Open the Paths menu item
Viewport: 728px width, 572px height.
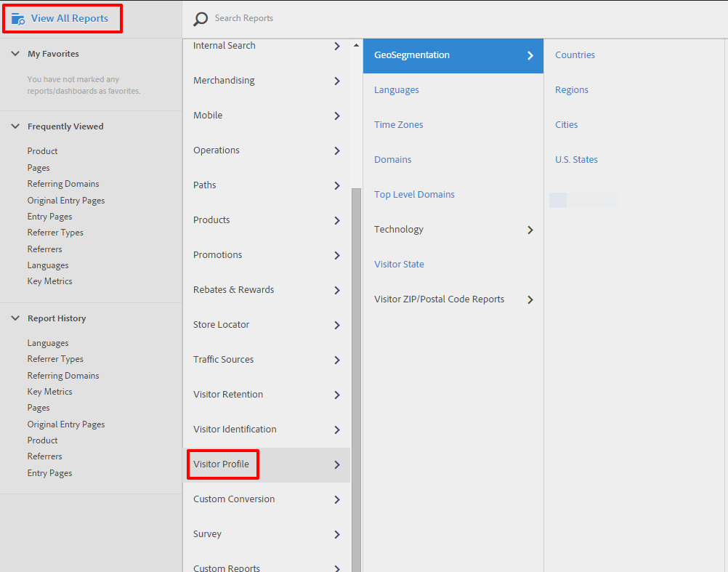point(267,185)
